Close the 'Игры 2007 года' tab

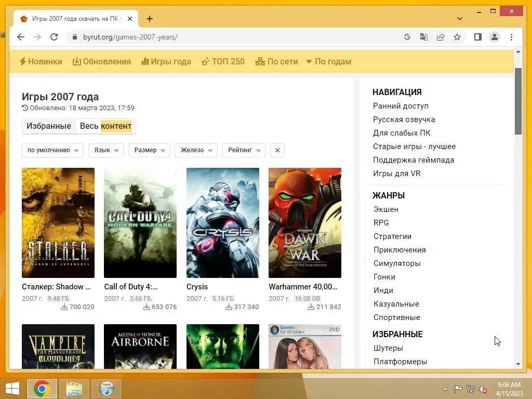click(x=129, y=19)
